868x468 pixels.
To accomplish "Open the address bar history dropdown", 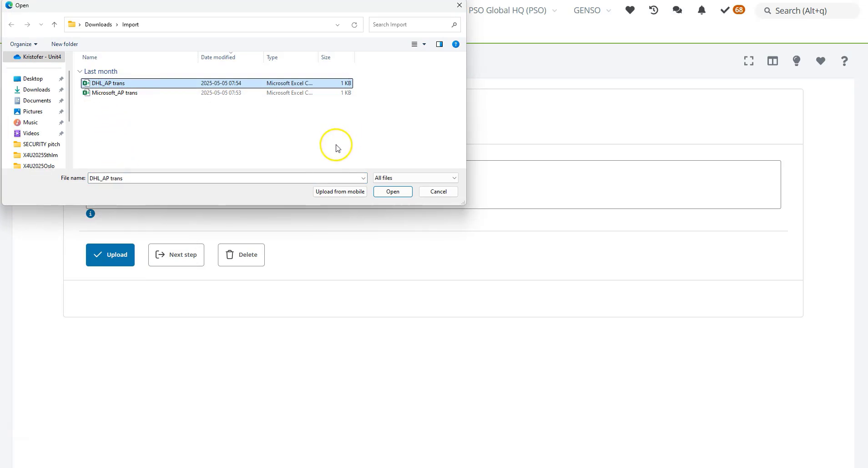I will [337, 25].
